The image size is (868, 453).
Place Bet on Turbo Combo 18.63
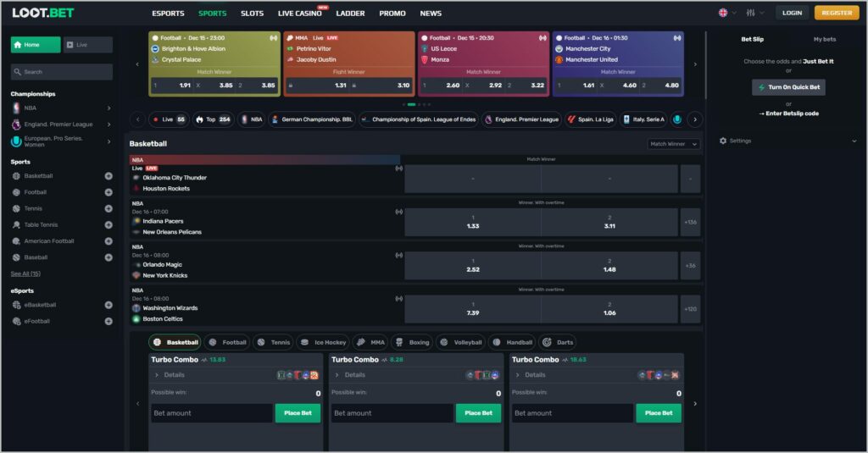tap(659, 413)
